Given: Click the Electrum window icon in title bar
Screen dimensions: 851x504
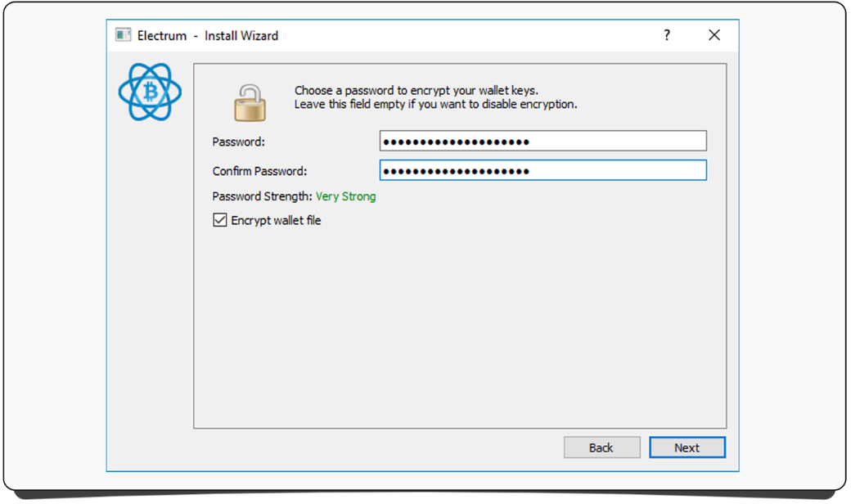Looking at the screenshot, I should pos(124,35).
